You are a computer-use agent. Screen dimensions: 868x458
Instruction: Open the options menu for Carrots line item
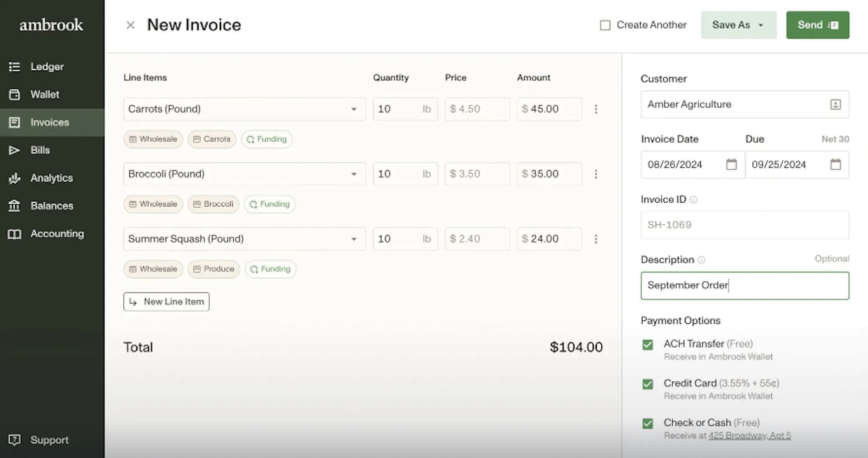point(596,109)
